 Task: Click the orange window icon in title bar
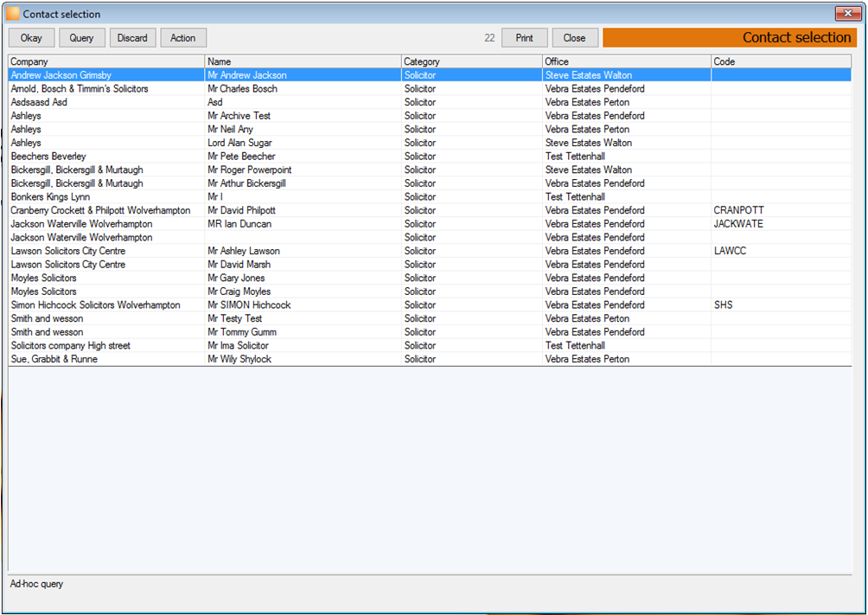(12, 14)
